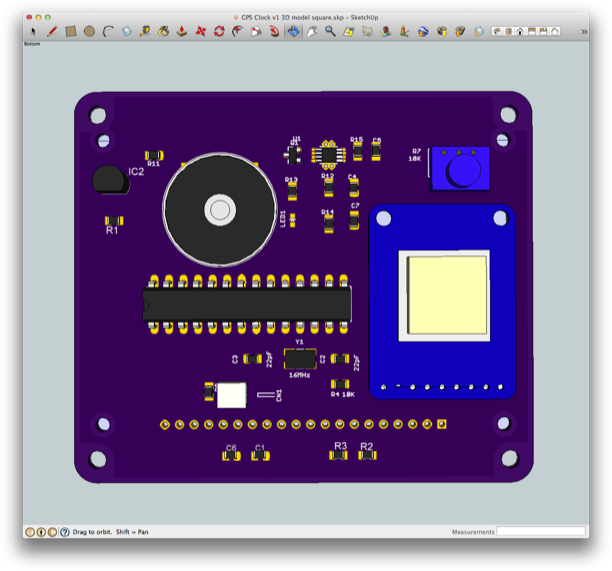
Task: Activate the Arc tool
Action: 108,31
